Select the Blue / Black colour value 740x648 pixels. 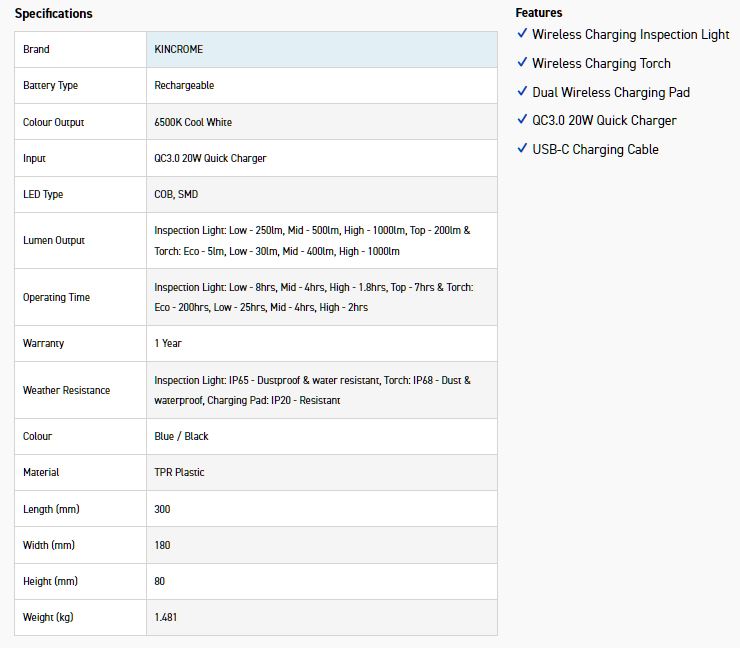point(181,436)
